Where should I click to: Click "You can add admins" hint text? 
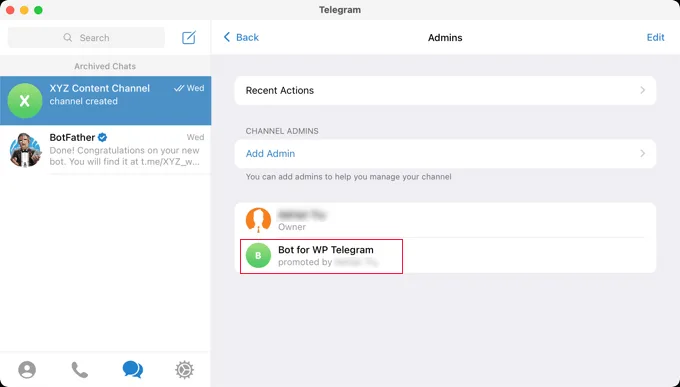coord(348,177)
